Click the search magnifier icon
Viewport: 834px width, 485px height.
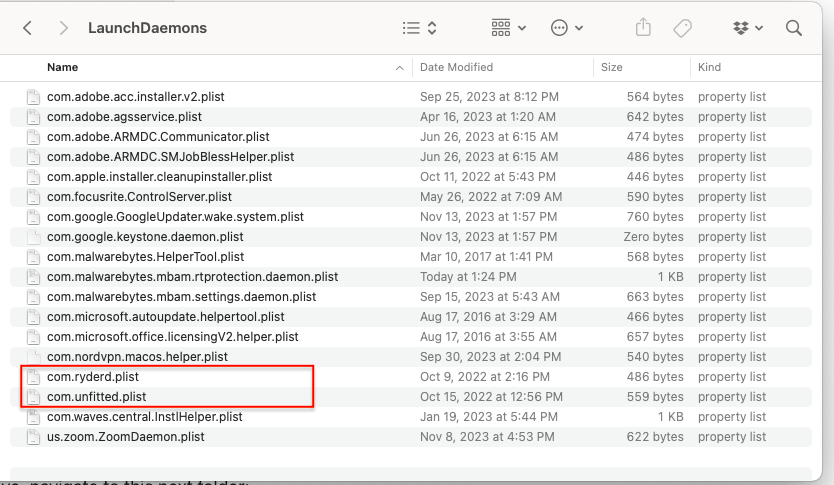(x=794, y=28)
